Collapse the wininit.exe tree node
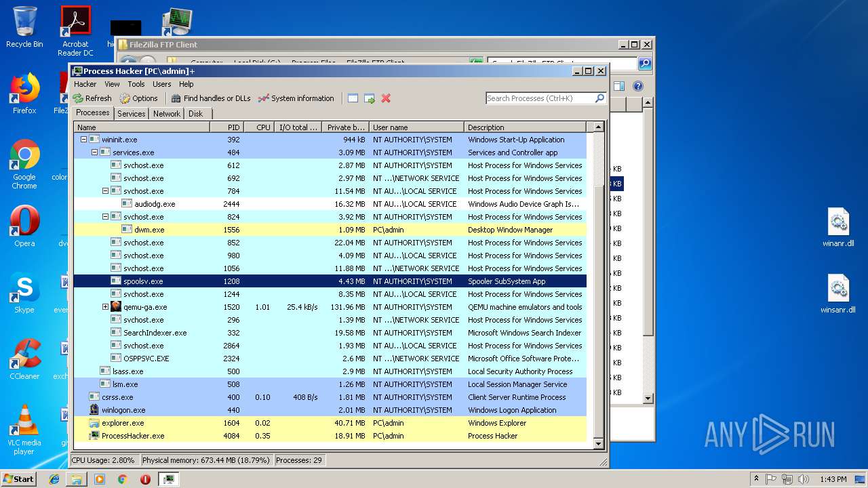The image size is (868, 488). pos(83,140)
